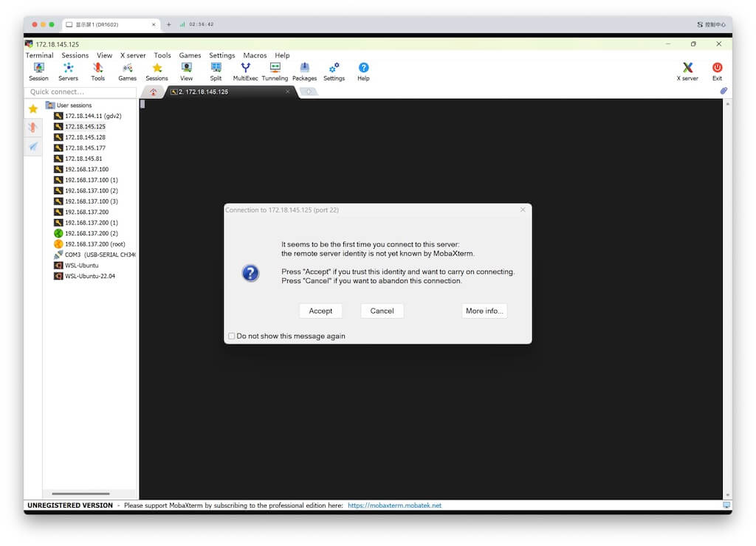This screenshot has width=756, height=546.
Task: Open the Tunneling toolbar icon
Action: 275,71
